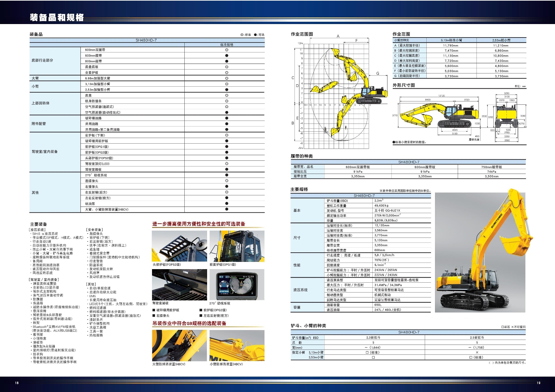
Task: Click the 270° 助视系统 monitor photo
Action: [x=237, y=285]
